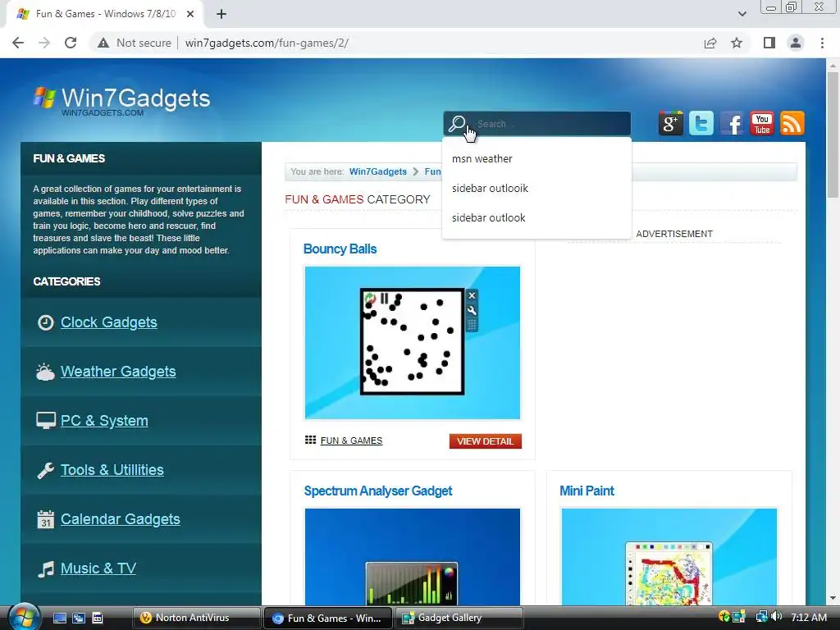Click the Spectrum Analyser preview thumbnail
Screen dimensions: 840x630
[413, 557]
